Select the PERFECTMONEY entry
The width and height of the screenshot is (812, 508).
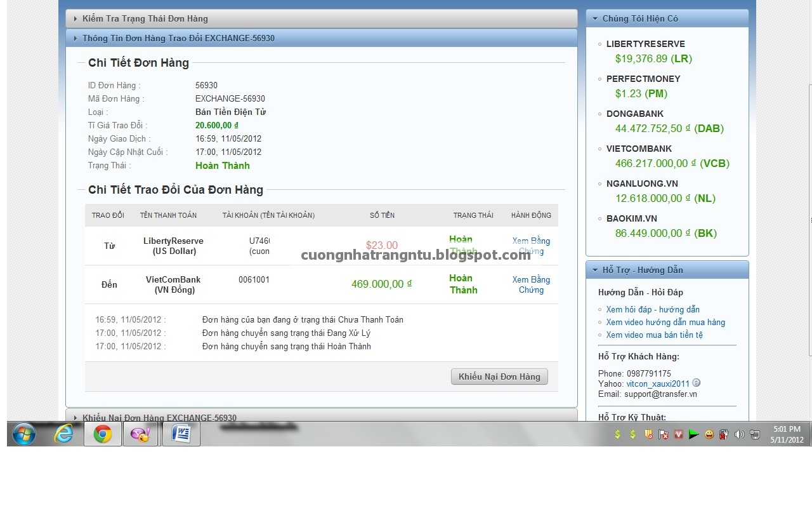pos(643,79)
